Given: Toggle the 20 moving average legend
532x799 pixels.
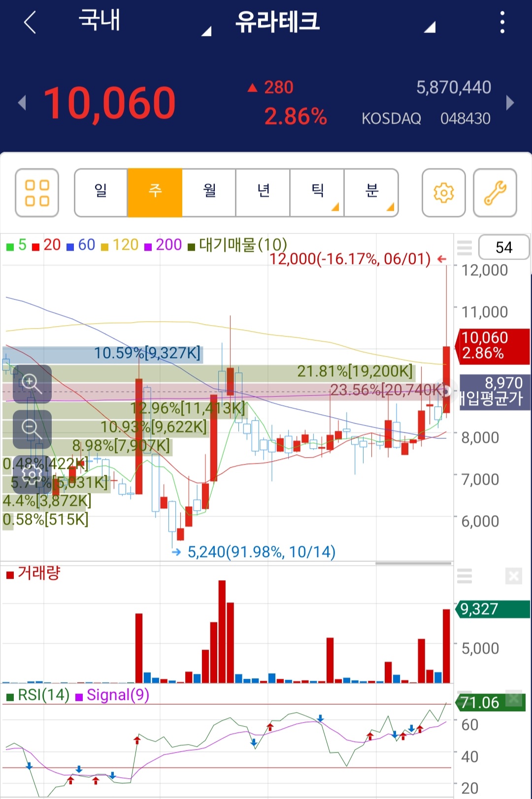Looking at the screenshot, I should point(46,245).
